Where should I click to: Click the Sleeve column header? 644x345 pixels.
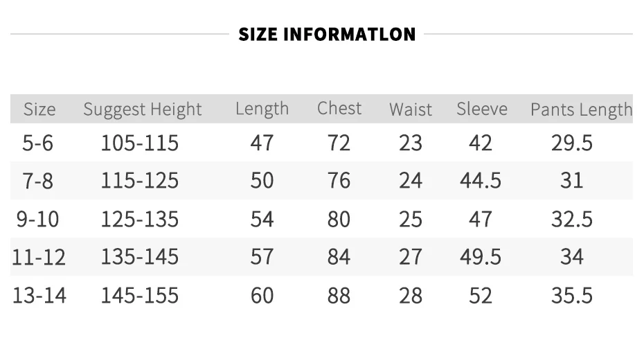482,109
